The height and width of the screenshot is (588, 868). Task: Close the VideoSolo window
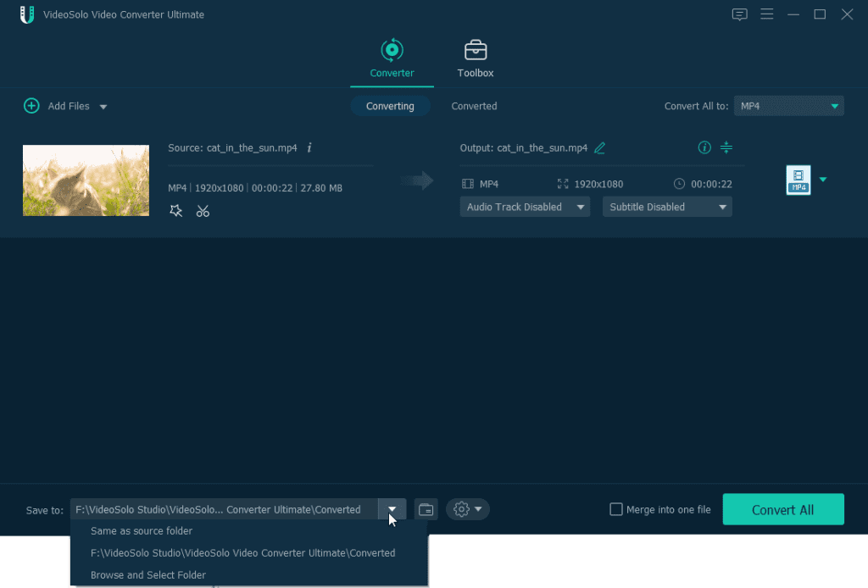click(847, 14)
